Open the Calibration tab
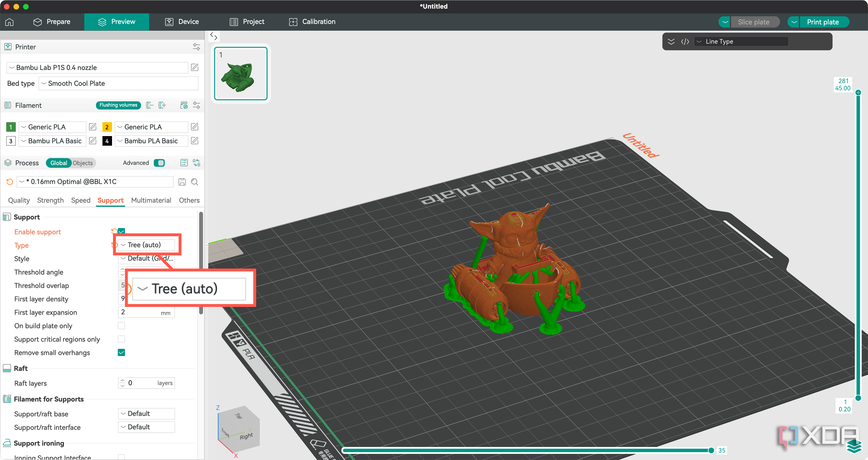This screenshot has height=460, width=868. coord(312,22)
